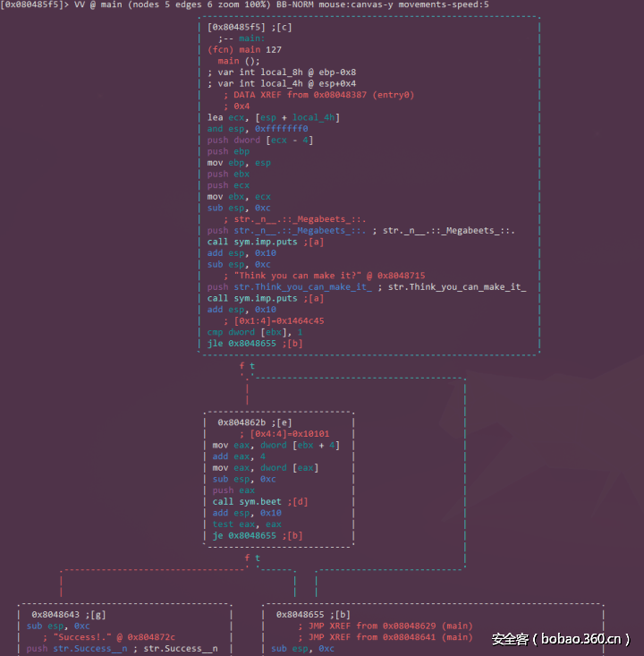Click the "push eax" instruction

[233, 490]
